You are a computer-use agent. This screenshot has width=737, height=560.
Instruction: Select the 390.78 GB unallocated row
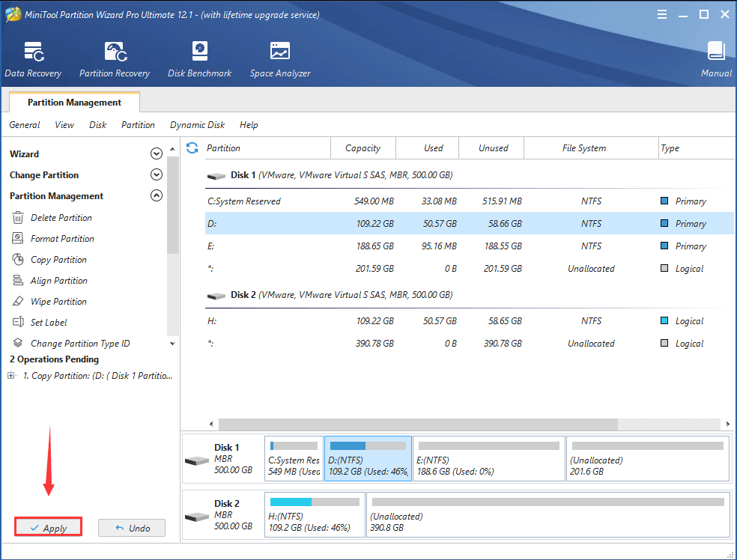click(469, 344)
